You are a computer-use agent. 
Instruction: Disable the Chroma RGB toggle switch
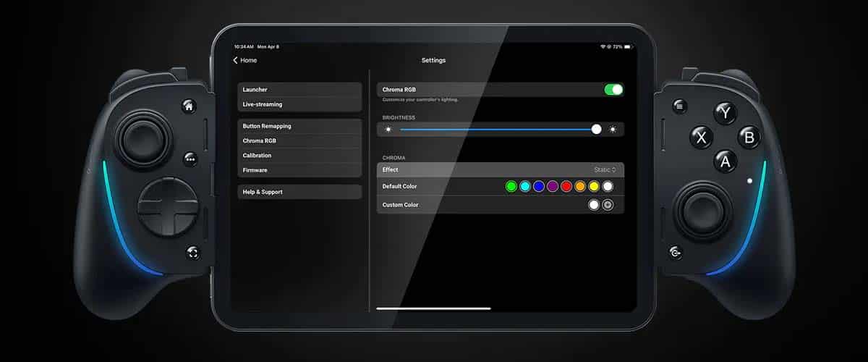[613, 90]
